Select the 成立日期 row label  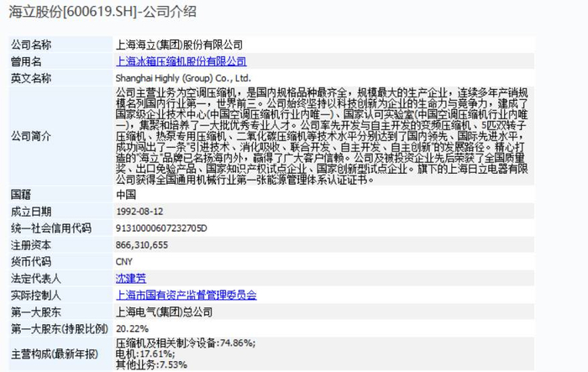(x=31, y=212)
